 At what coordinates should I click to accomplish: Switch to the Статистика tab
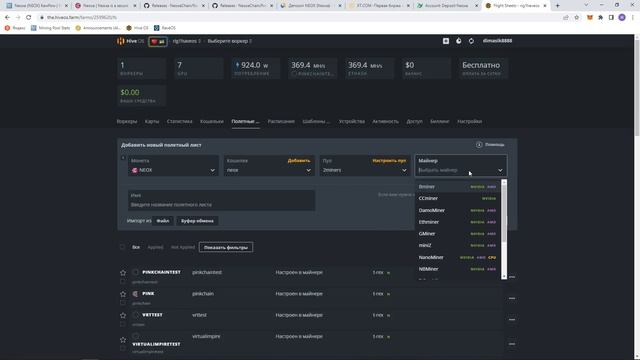click(x=180, y=121)
